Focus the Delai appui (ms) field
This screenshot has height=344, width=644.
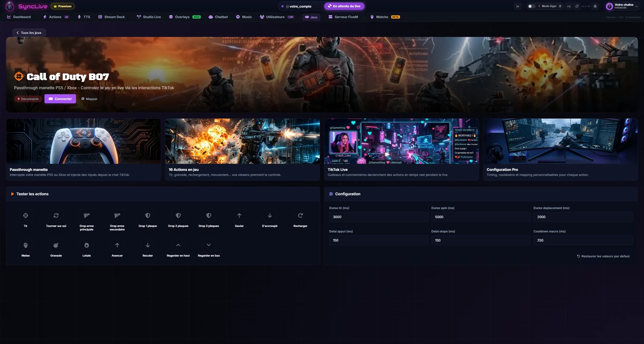tap(379, 240)
